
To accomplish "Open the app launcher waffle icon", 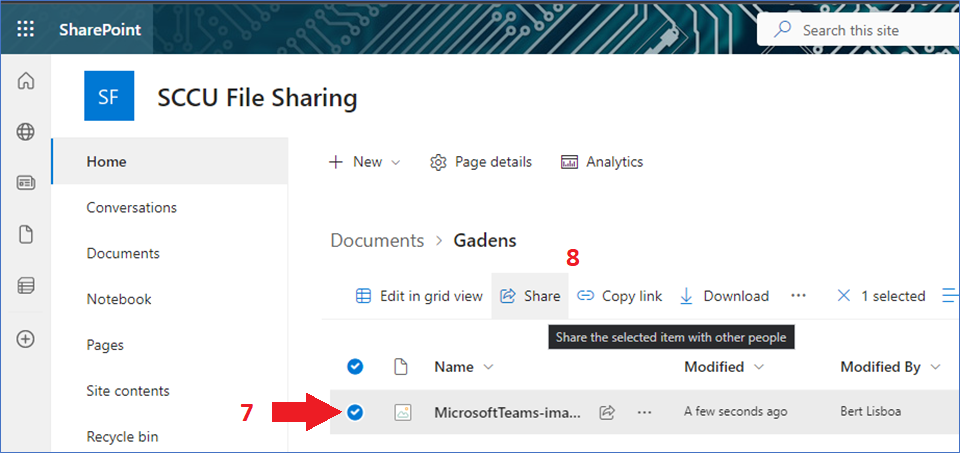I will [26, 29].
